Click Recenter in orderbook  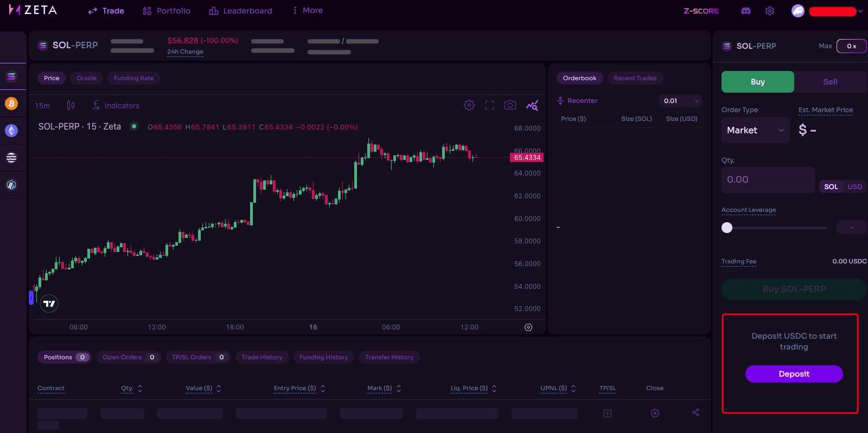577,101
